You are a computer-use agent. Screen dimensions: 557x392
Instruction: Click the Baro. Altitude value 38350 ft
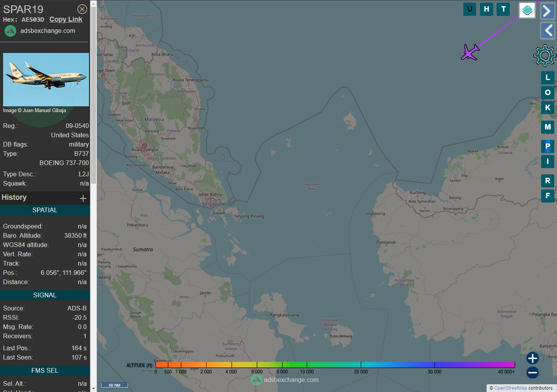coord(75,235)
